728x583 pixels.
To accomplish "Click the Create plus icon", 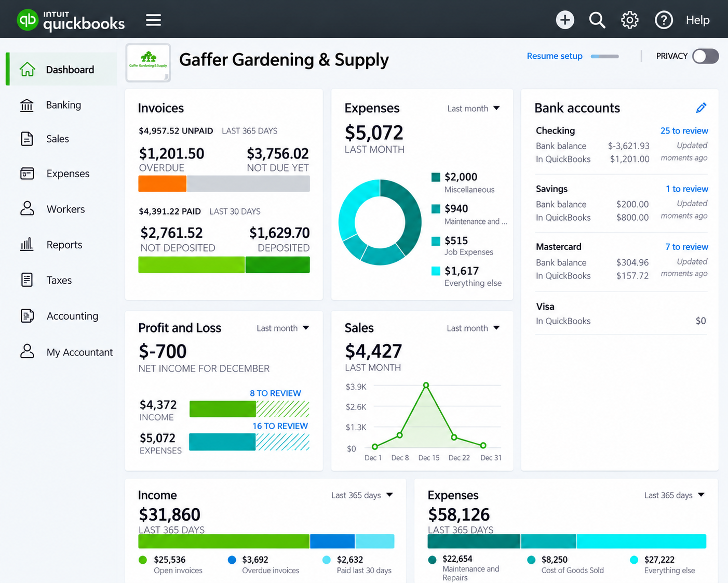I will tap(565, 20).
